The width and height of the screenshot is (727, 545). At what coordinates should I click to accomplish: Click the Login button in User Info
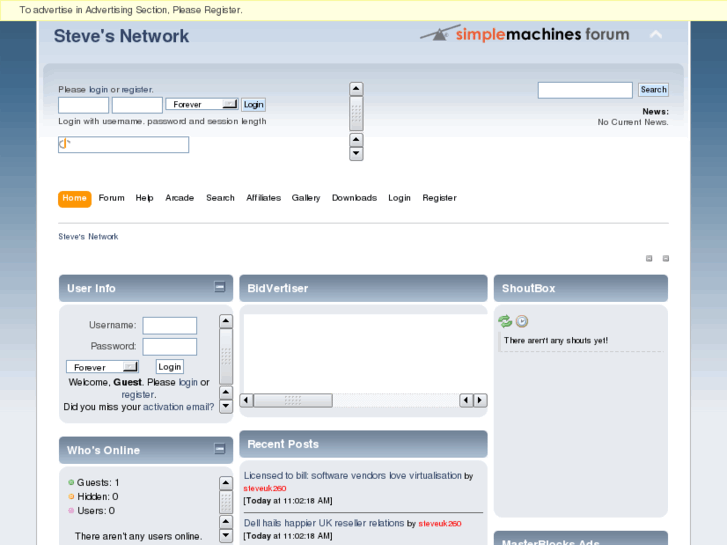170,367
